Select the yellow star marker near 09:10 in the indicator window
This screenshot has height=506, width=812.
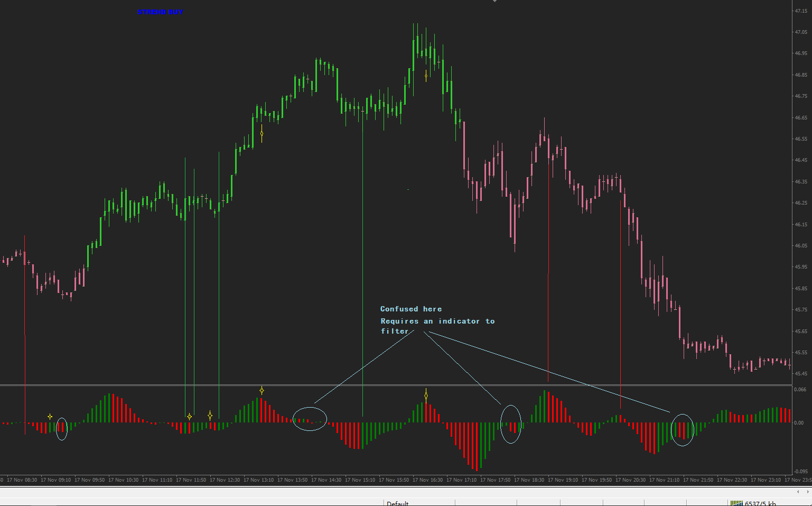(50, 417)
